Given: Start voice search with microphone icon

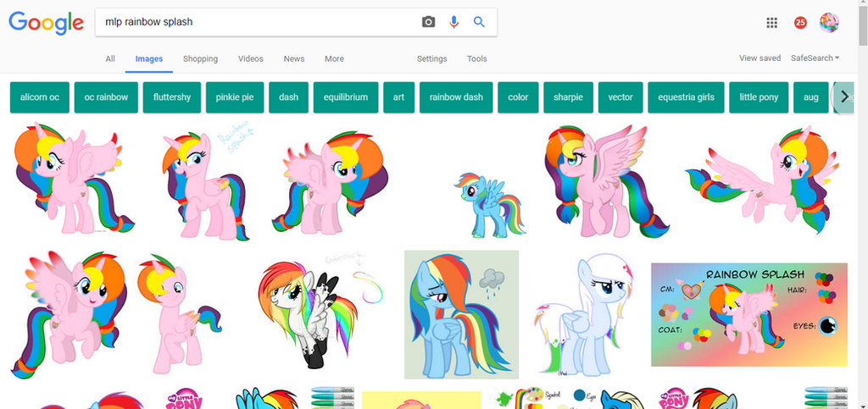Looking at the screenshot, I should tap(454, 22).
